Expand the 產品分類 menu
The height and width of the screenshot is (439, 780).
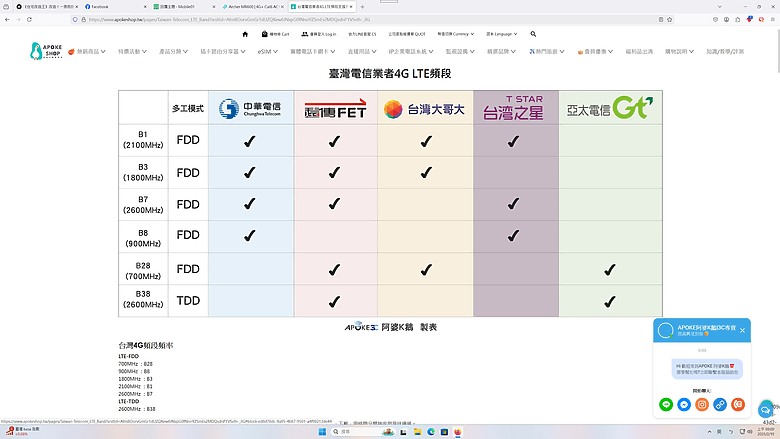click(x=173, y=52)
